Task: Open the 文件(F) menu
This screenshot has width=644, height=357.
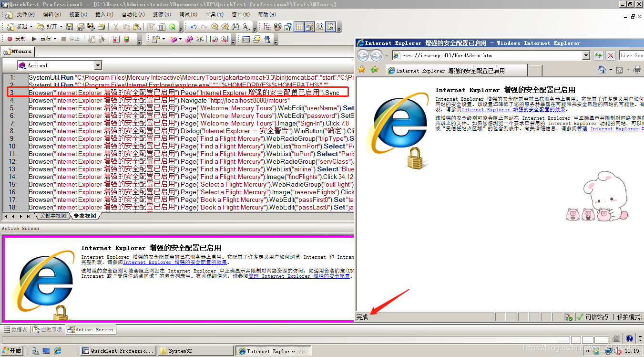Action: coord(25,15)
